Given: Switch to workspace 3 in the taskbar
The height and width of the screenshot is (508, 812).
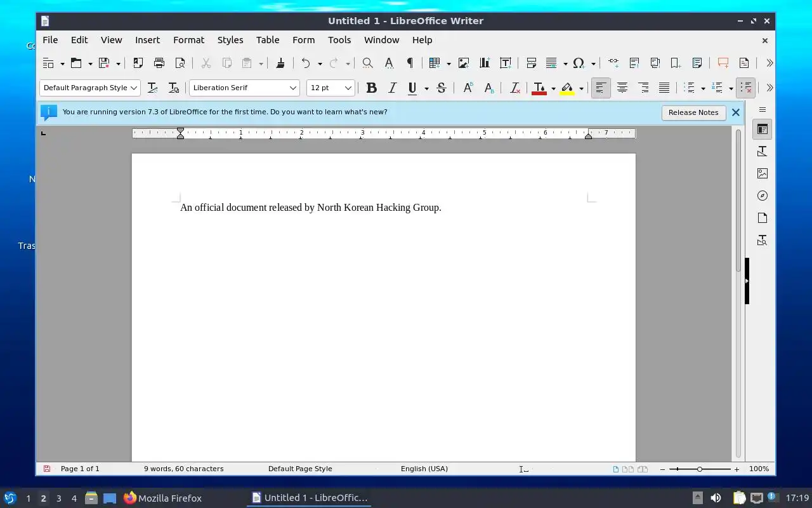Looking at the screenshot, I should pyautogui.click(x=59, y=498).
